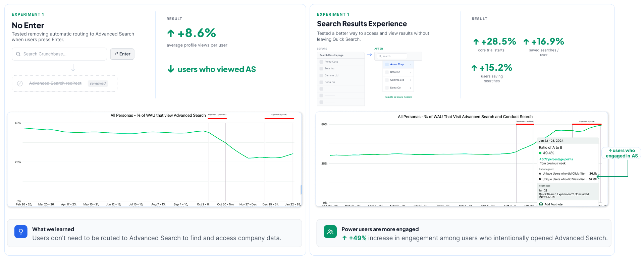Click the removed tag
This screenshot has width=644, height=260.
click(98, 83)
